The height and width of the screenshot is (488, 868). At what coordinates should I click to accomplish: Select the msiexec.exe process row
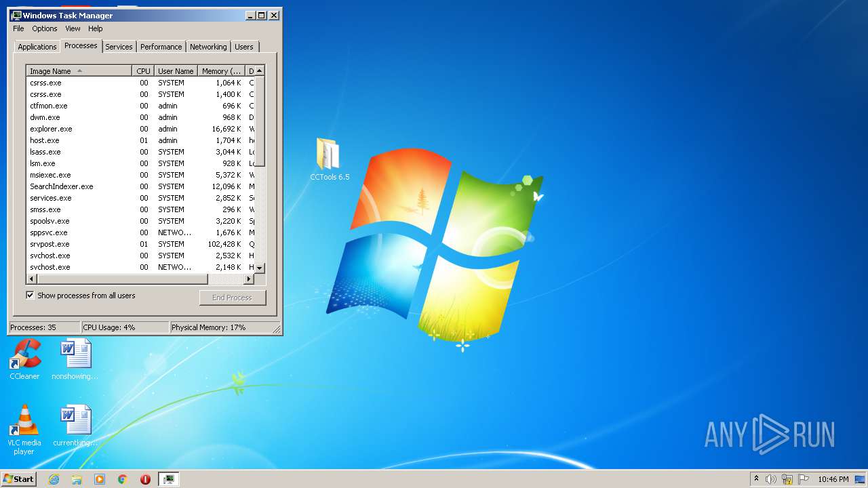coord(140,175)
